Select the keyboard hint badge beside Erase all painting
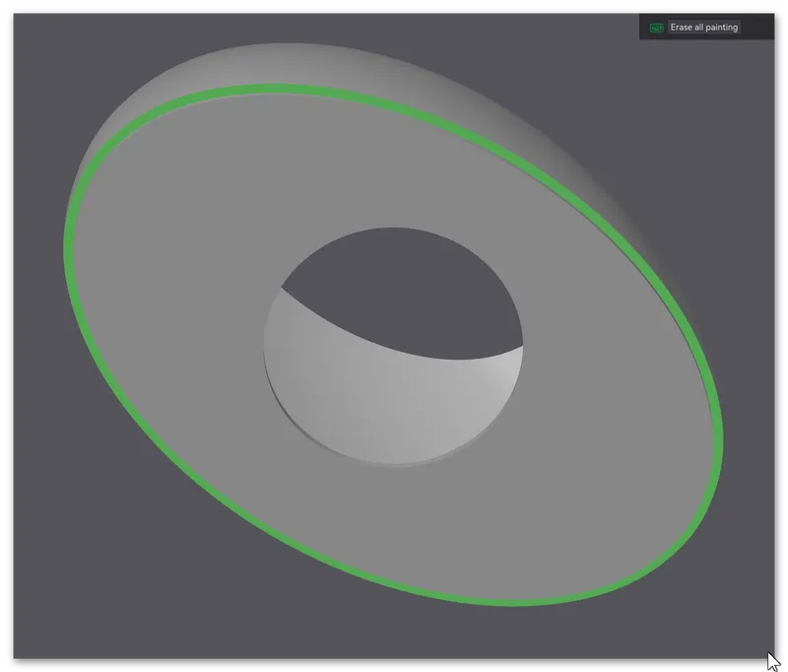This screenshot has width=788, height=672. pos(656,28)
